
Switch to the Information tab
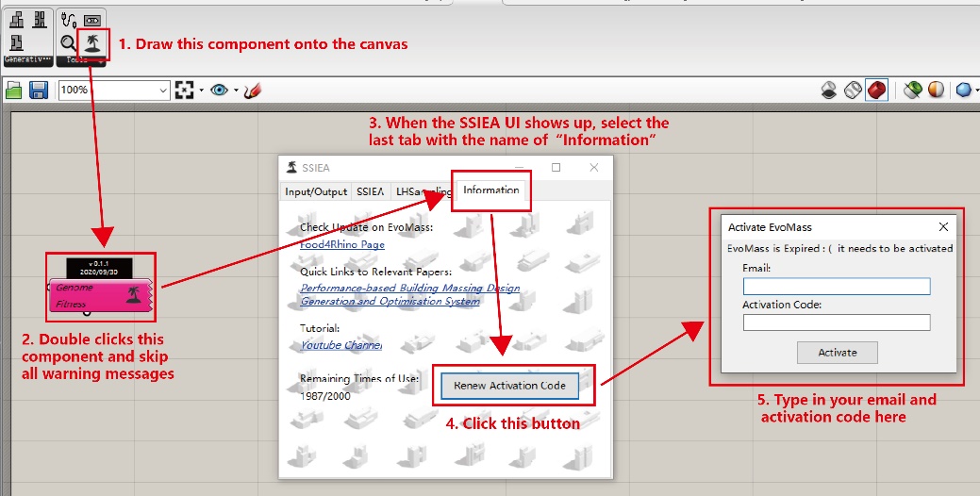(x=491, y=190)
